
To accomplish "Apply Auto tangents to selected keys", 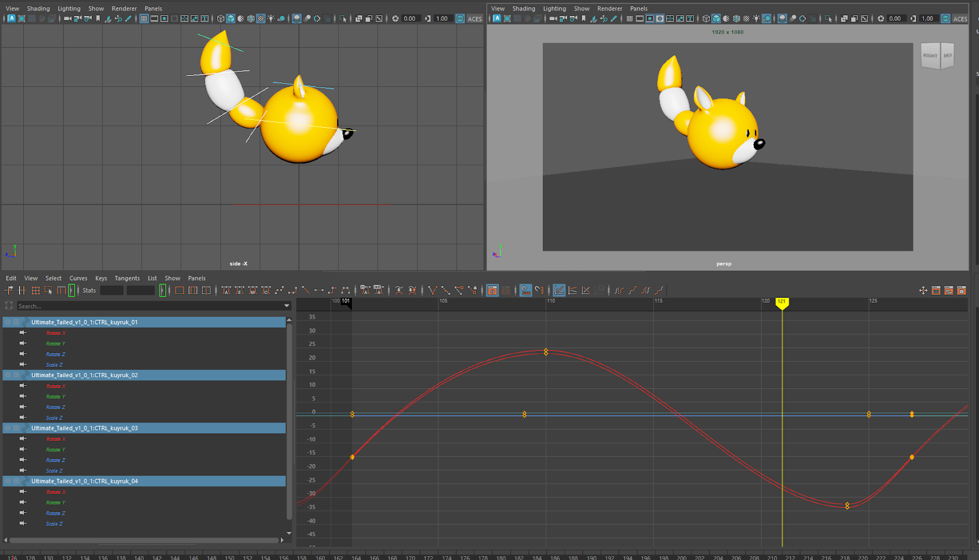I will tap(226, 290).
